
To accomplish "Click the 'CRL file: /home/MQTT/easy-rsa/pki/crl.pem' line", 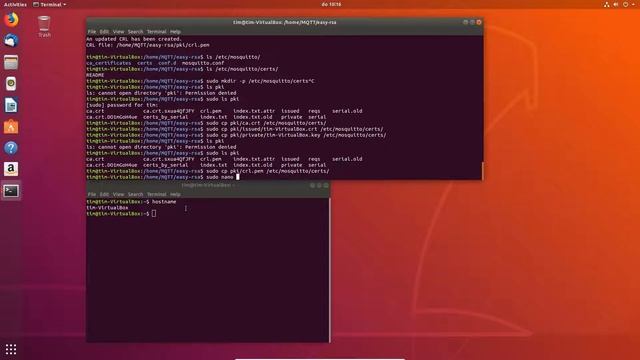I will click(x=148, y=45).
